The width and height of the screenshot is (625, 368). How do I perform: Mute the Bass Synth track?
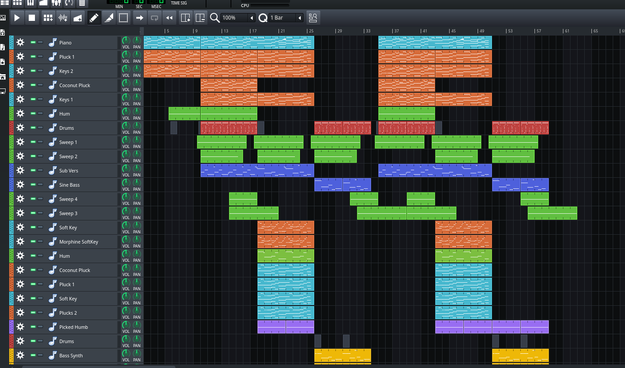pyautogui.click(x=33, y=355)
